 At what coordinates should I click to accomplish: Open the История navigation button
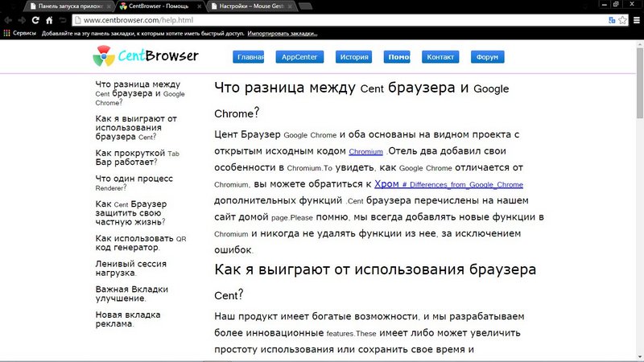tap(353, 57)
